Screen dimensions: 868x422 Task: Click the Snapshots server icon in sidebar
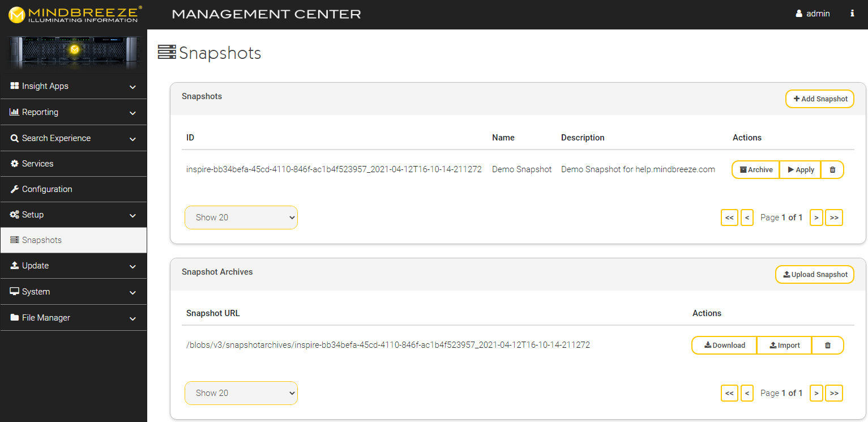(x=15, y=240)
